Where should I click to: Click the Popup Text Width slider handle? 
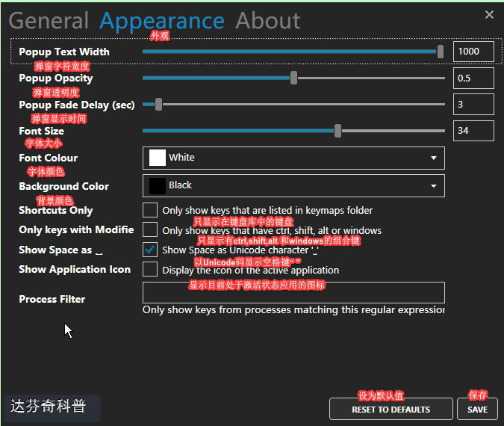441,52
